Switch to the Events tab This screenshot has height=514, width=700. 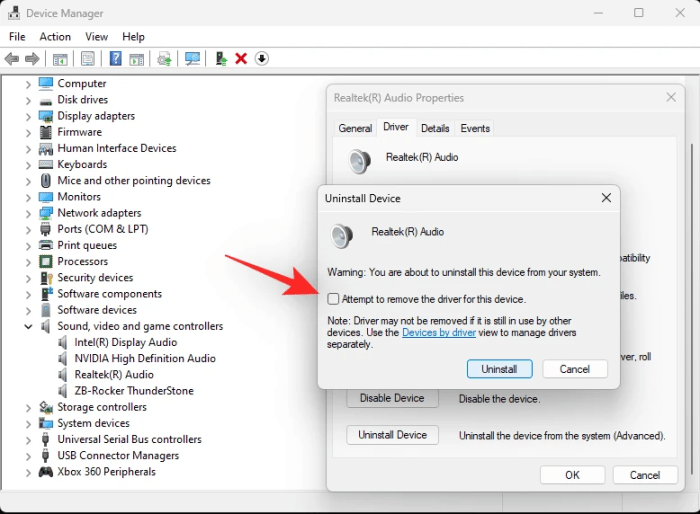coord(475,128)
